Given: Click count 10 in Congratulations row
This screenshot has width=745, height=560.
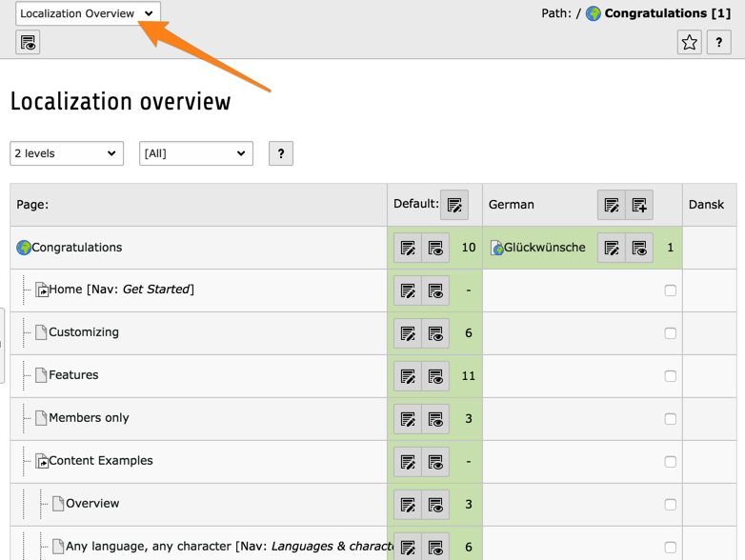Looking at the screenshot, I should (x=469, y=248).
